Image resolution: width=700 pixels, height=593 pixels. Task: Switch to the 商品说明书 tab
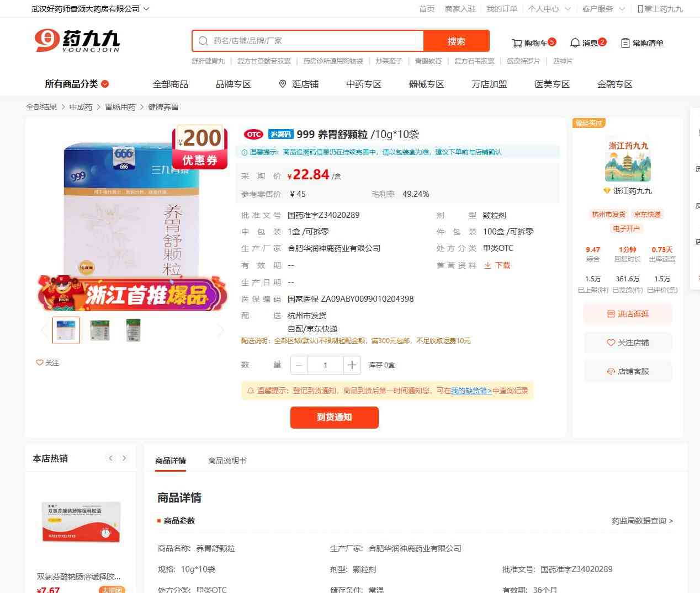pyautogui.click(x=227, y=461)
